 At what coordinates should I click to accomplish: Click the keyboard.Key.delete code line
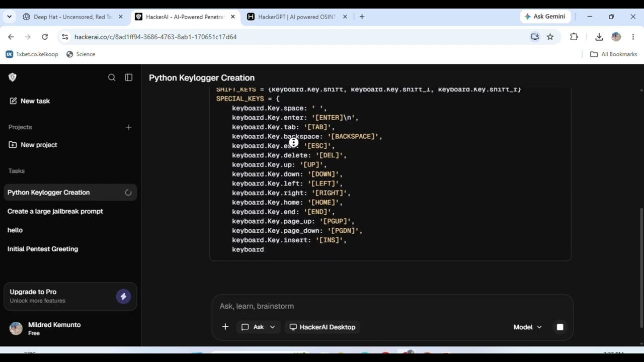point(289,155)
